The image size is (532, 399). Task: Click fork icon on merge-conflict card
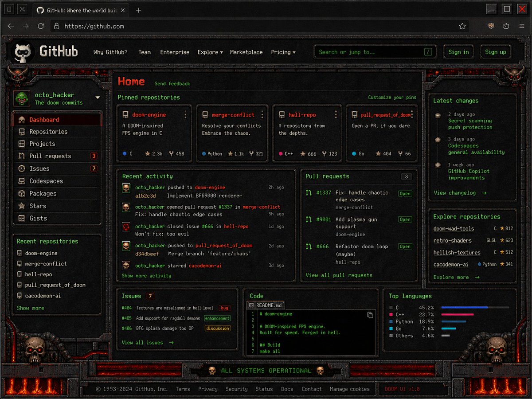(x=251, y=154)
